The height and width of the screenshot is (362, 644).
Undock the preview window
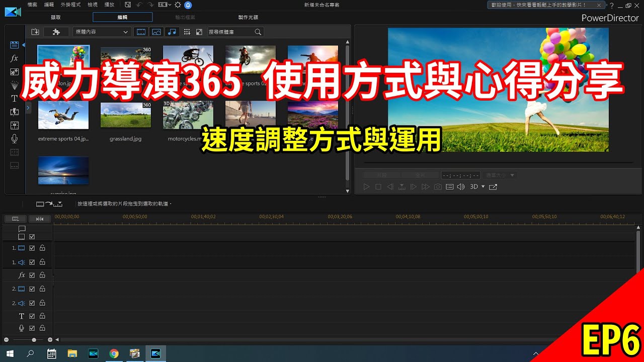493,187
